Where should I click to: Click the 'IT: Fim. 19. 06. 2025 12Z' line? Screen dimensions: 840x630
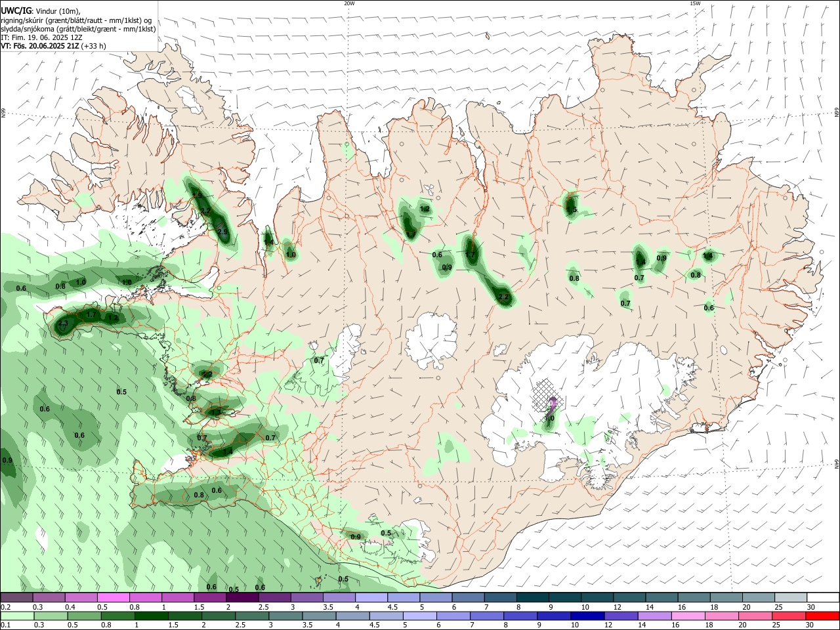tap(41, 37)
